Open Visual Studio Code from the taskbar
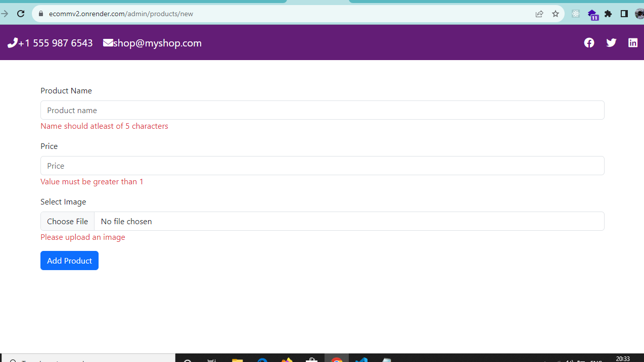This screenshot has width=644, height=362. [x=361, y=359]
